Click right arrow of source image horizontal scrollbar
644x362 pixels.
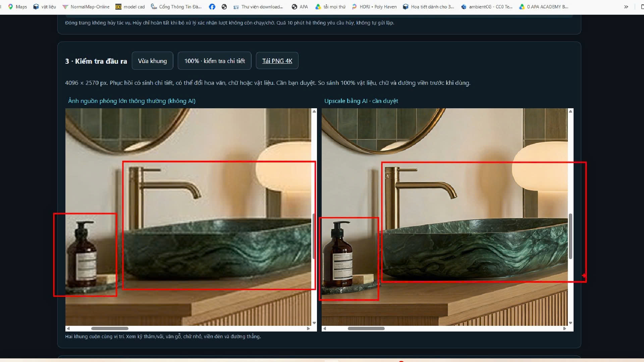(x=308, y=328)
